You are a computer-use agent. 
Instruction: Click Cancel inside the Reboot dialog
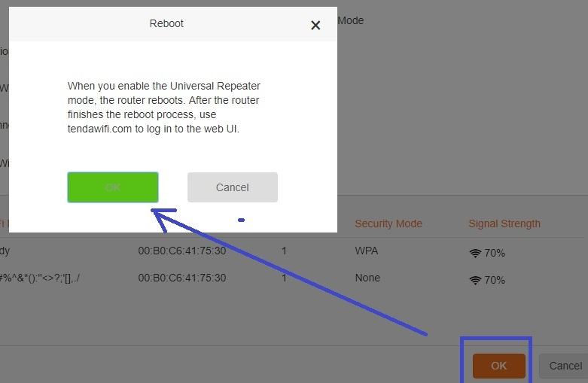pos(233,187)
